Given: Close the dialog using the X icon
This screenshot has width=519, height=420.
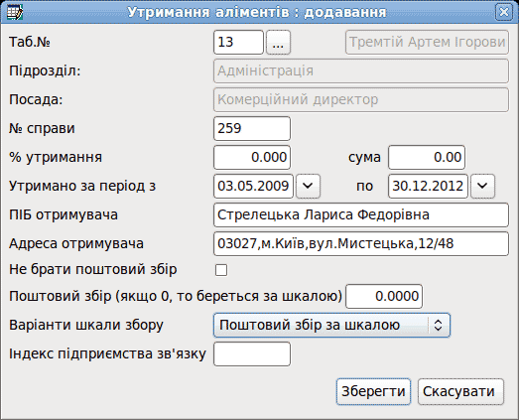Looking at the screenshot, I should pos(503,12).
